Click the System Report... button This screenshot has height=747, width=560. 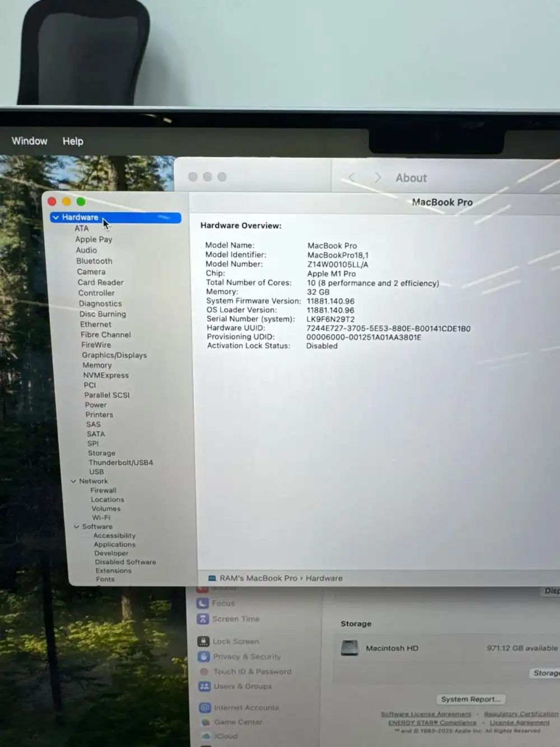pyautogui.click(x=470, y=699)
